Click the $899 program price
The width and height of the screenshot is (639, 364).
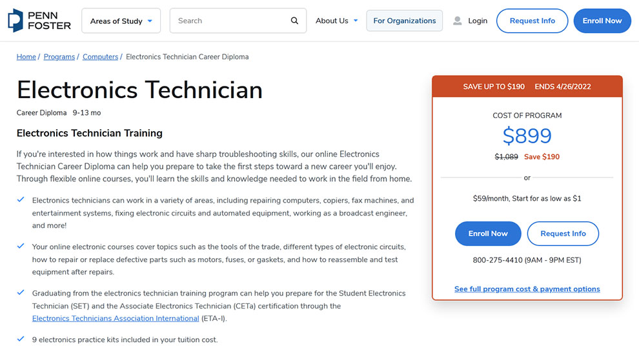pyautogui.click(x=527, y=136)
